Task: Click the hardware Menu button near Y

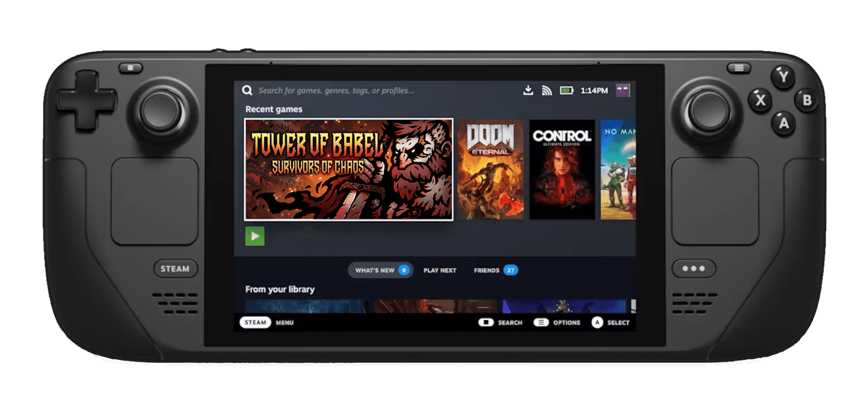Action: [739, 68]
